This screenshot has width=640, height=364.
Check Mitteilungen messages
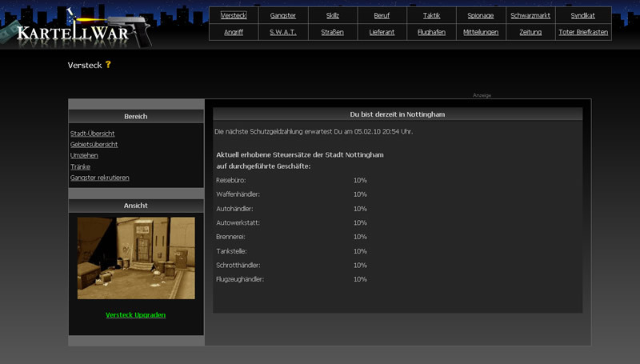coord(481,32)
